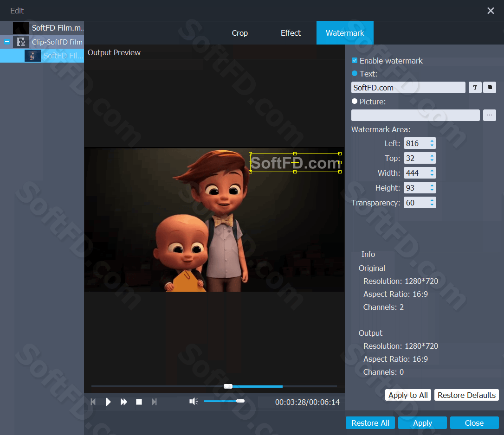This screenshot has height=435, width=504.
Task: Click the watermark box top-left handle
Action: (x=251, y=154)
